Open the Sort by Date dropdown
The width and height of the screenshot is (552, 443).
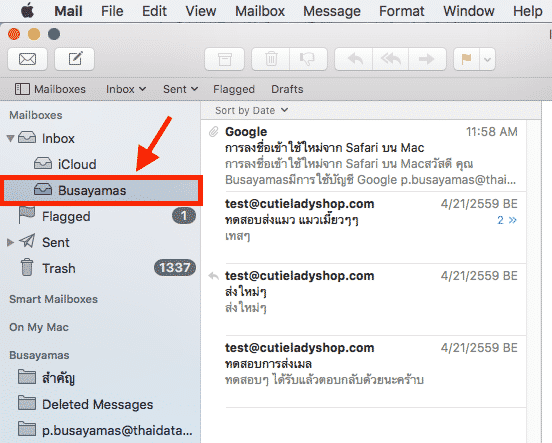pyautogui.click(x=252, y=111)
